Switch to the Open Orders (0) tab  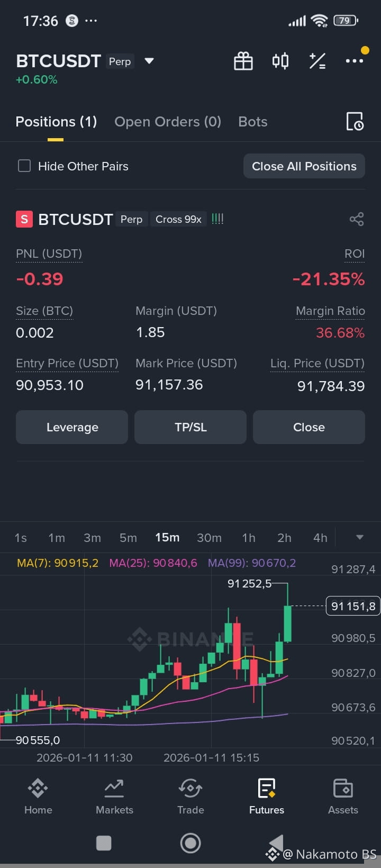pyautogui.click(x=168, y=122)
